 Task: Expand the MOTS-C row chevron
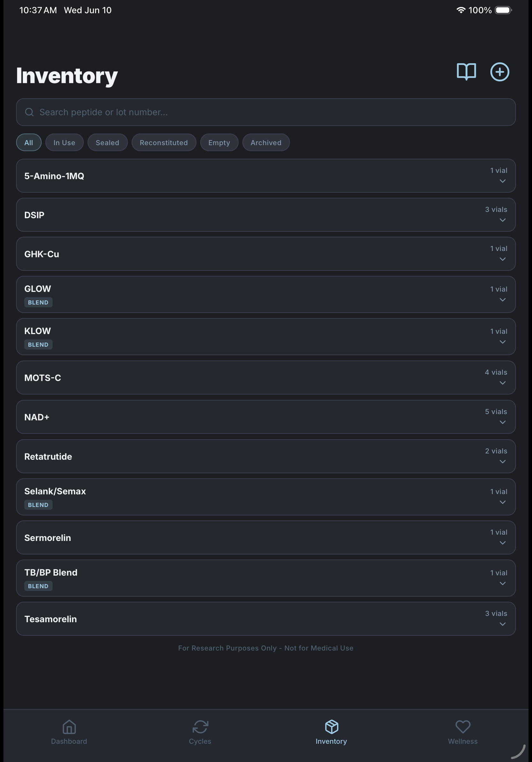point(502,383)
